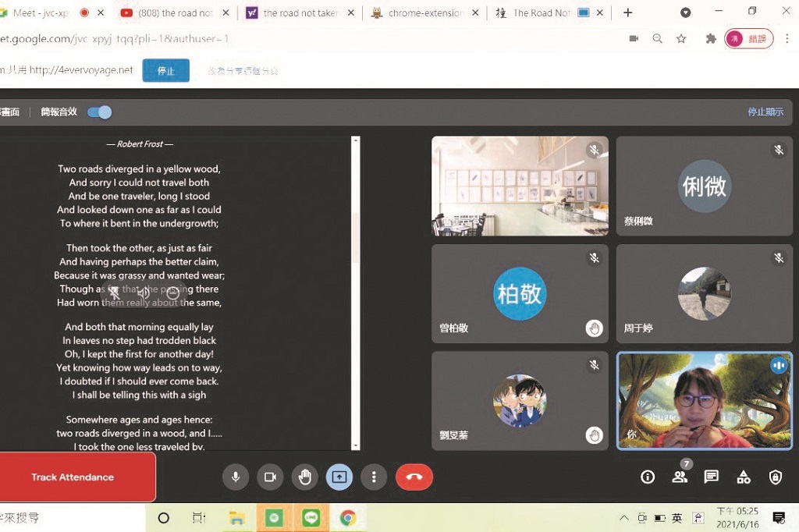
Task: Open Task View on the taskbar
Action: point(199,518)
